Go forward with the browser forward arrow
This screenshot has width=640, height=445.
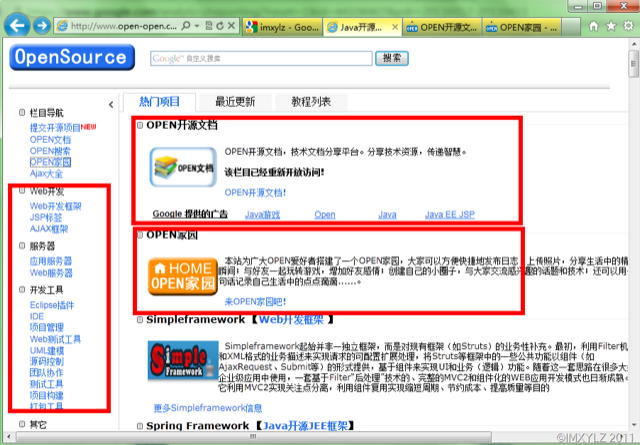[42, 26]
